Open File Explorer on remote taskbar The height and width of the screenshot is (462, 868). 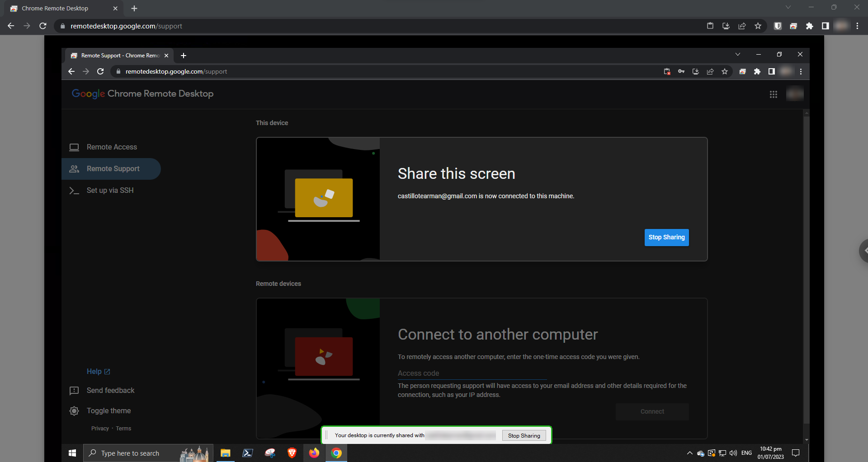coord(225,453)
